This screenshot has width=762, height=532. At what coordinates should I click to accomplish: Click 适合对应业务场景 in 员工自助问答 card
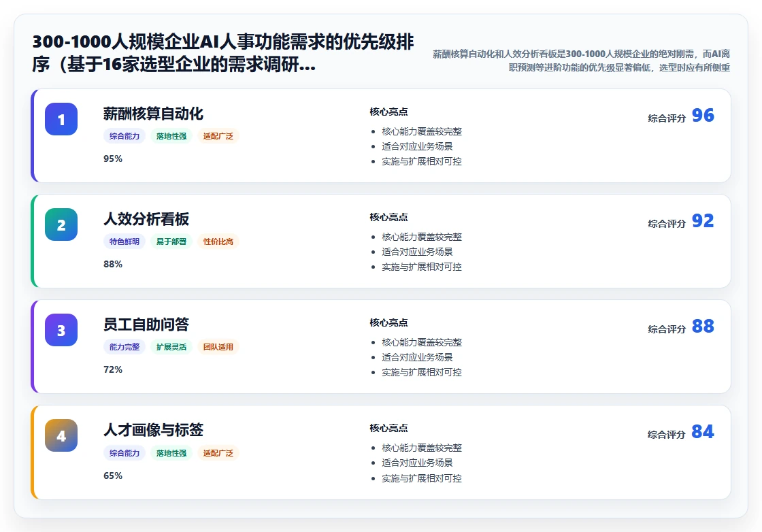417,357
